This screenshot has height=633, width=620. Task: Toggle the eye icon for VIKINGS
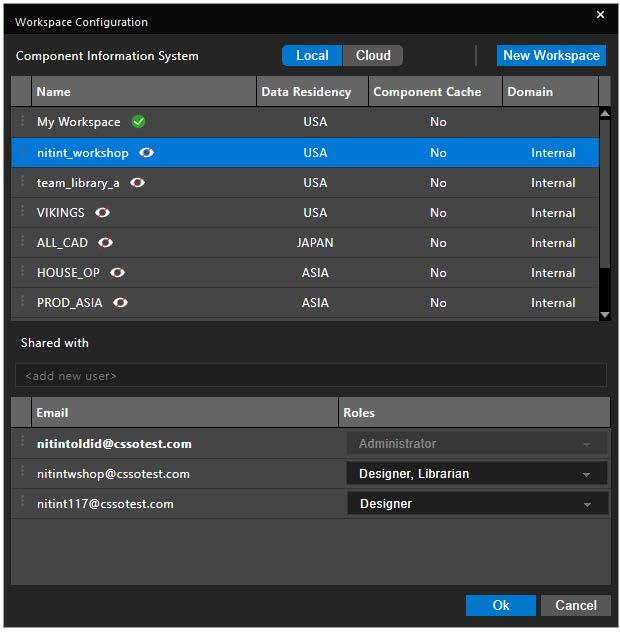coord(103,213)
